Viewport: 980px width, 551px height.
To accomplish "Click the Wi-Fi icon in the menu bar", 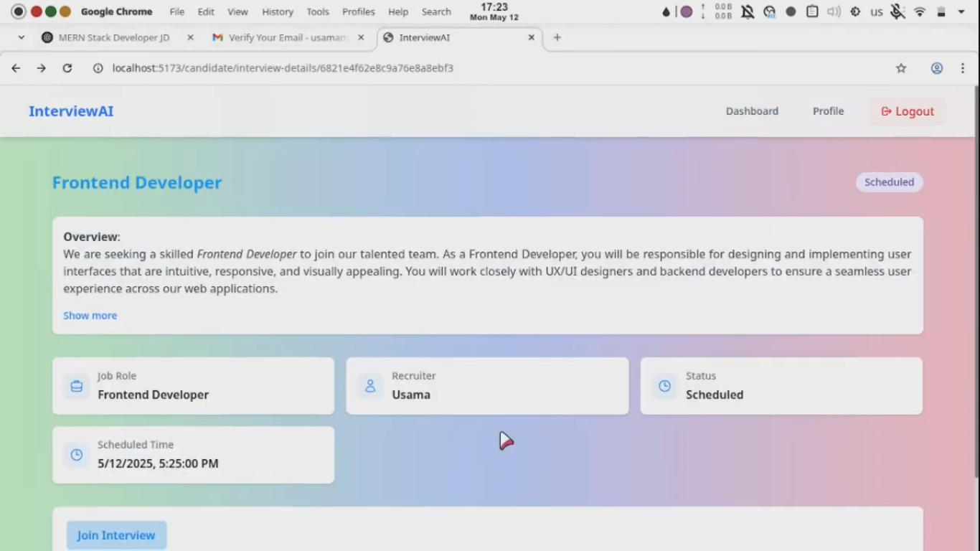I will pyautogui.click(x=920, y=11).
